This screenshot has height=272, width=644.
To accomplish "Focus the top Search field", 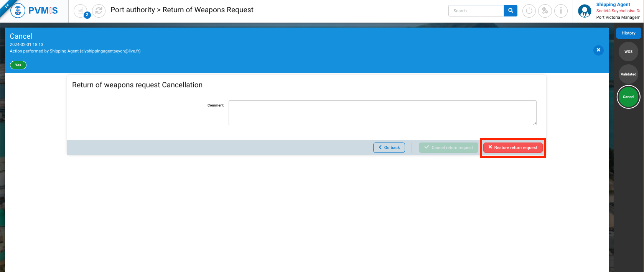I will (x=476, y=11).
